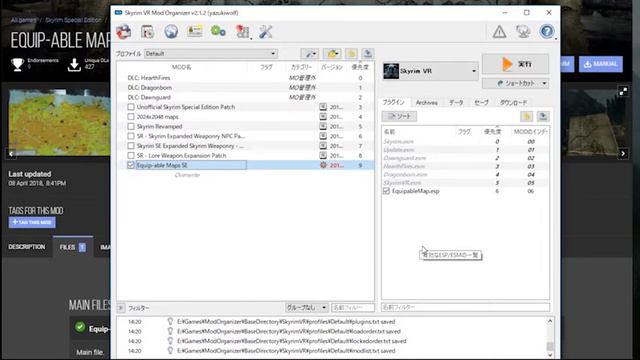Switch to the data tab
Image resolution: width=640 pixels, height=360 pixels.
pyautogui.click(x=456, y=102)
